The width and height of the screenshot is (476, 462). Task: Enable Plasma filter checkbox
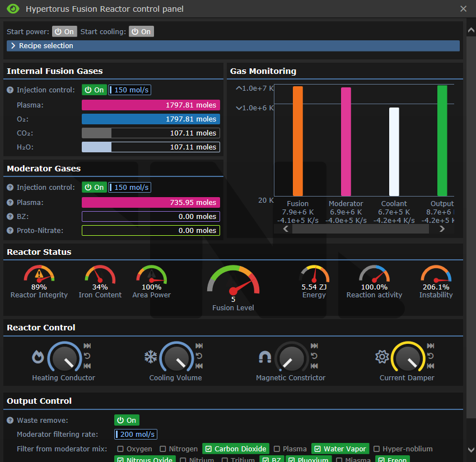[x=290, y=449]
